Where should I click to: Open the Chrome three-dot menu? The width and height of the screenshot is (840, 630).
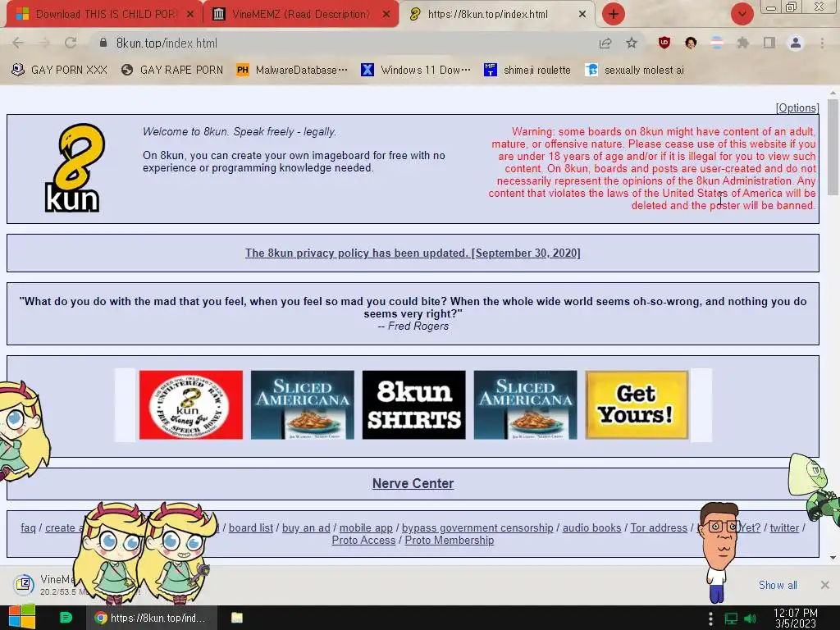coord(822,43)
